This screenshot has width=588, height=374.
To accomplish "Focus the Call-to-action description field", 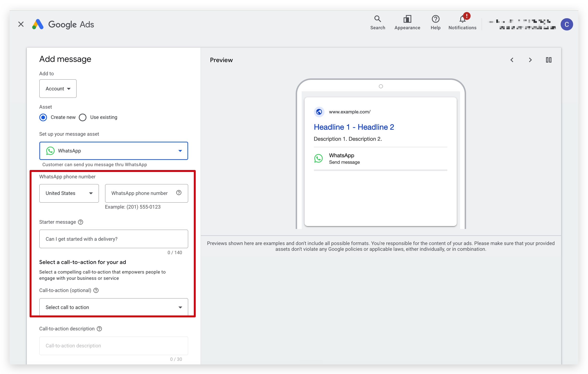I will (114, 346).
